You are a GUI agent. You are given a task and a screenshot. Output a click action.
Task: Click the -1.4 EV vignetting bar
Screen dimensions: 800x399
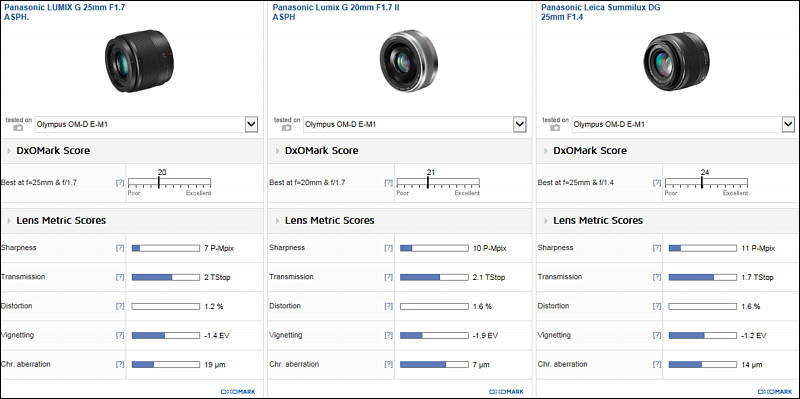166,336
